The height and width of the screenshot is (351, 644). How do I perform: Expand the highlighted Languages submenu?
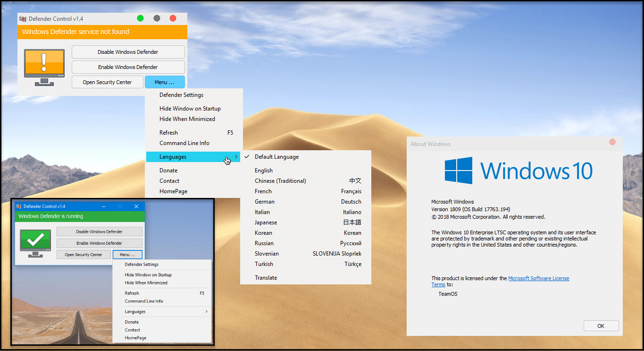194,157
